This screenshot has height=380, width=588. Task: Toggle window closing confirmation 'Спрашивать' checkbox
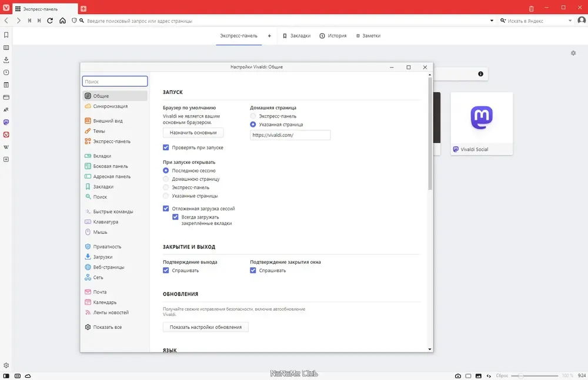click(x=253, y=270)
